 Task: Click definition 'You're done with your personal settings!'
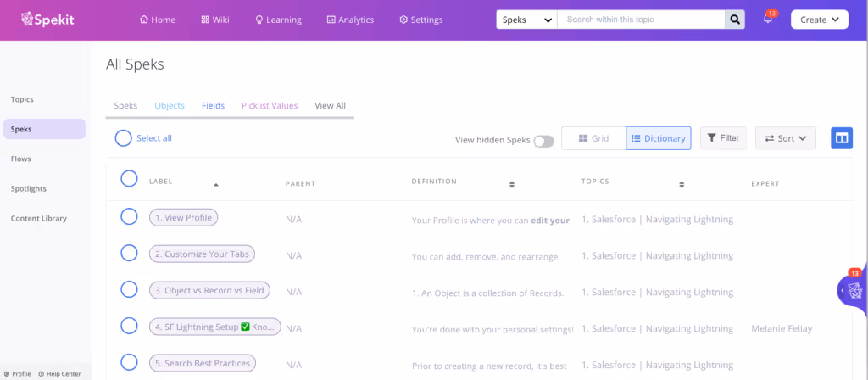coord(492,330)
